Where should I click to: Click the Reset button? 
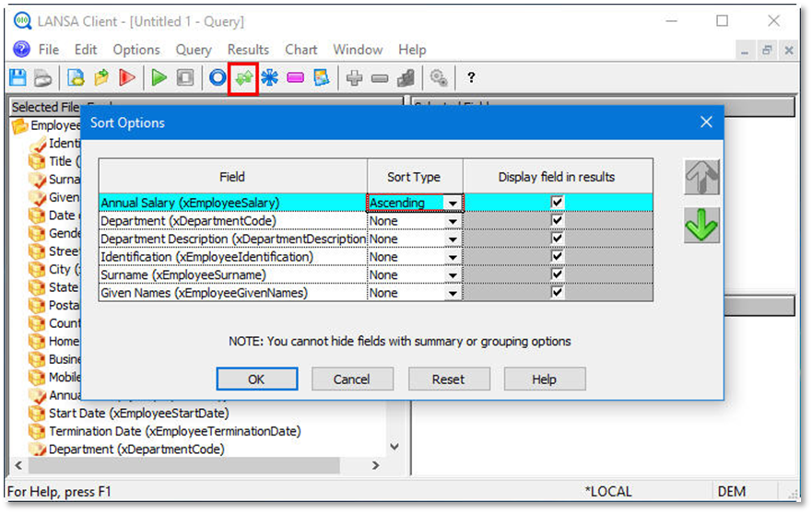pos(449,379)
